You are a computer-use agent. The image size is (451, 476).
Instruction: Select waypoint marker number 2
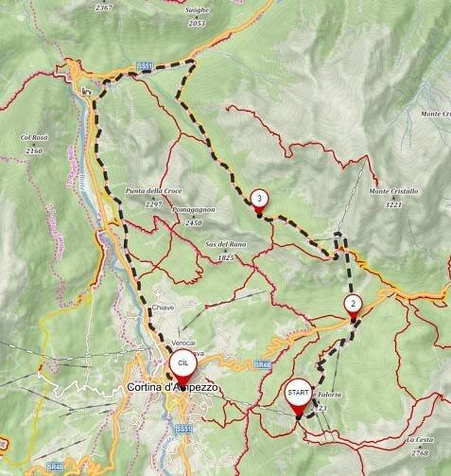(353, 309)
